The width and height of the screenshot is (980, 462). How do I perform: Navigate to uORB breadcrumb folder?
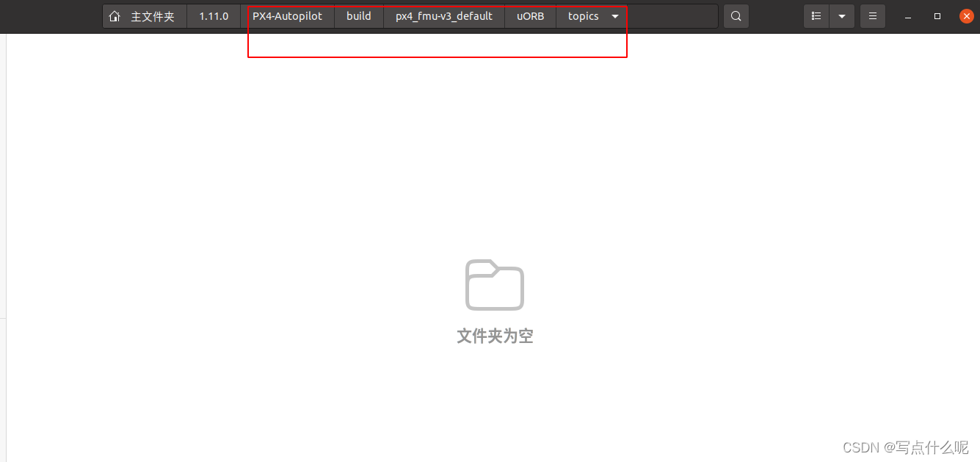pos(531,16)
